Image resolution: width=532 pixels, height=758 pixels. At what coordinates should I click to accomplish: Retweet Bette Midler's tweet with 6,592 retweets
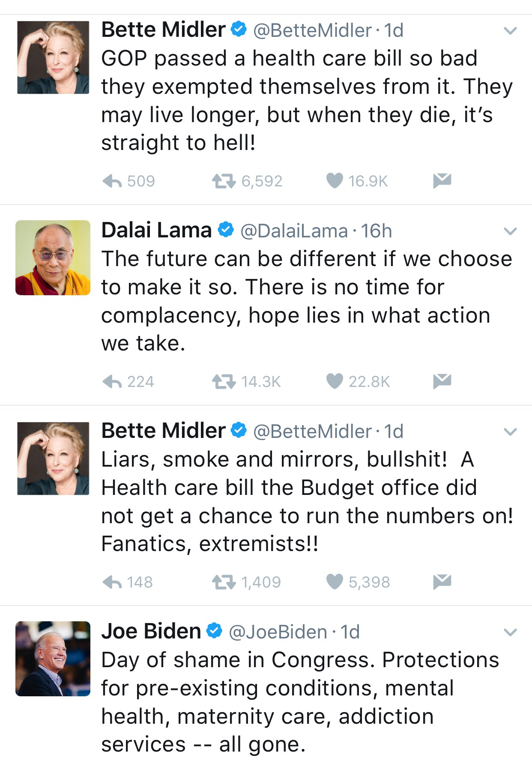point(224,181)
